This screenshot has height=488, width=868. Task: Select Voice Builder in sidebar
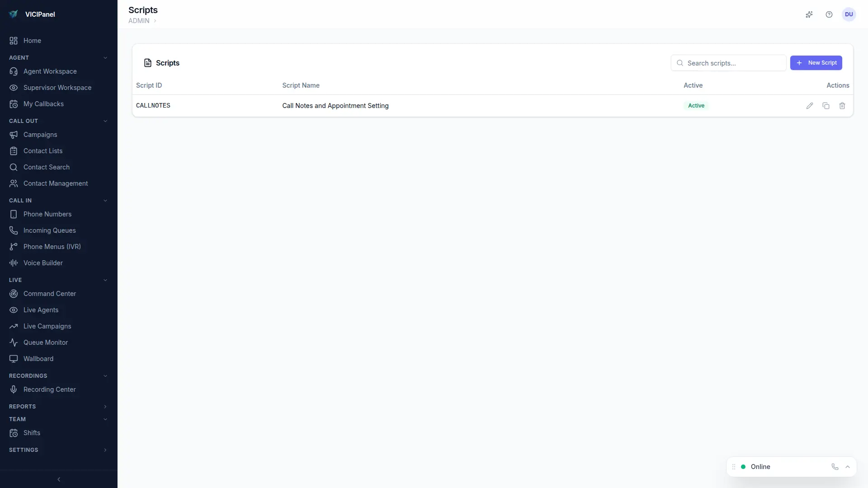coord(43,263)
